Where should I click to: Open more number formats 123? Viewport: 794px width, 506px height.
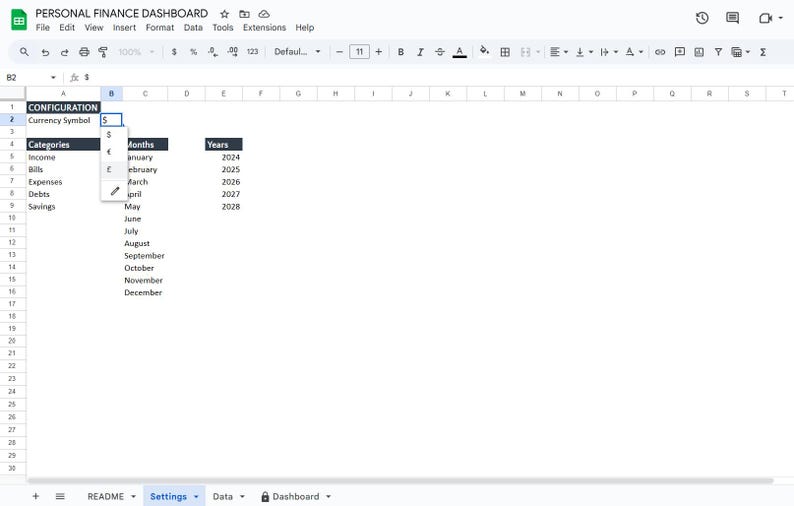[252, 52]
